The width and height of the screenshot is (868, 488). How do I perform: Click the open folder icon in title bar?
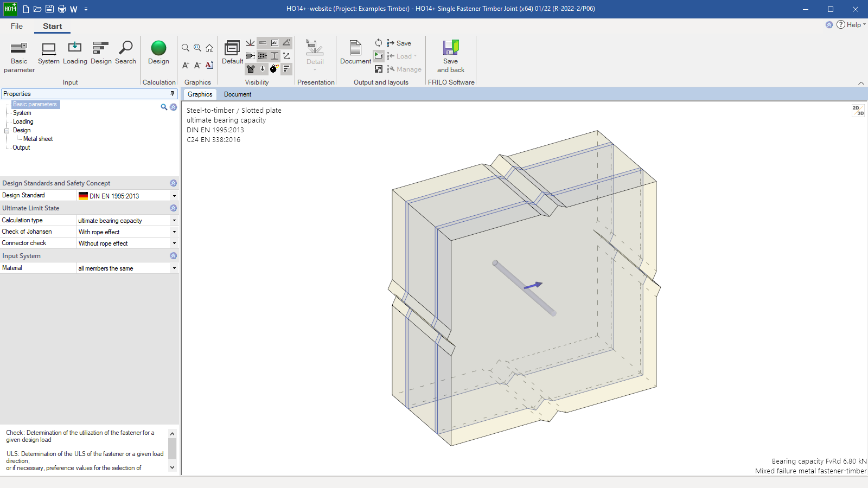coord(37,9)
